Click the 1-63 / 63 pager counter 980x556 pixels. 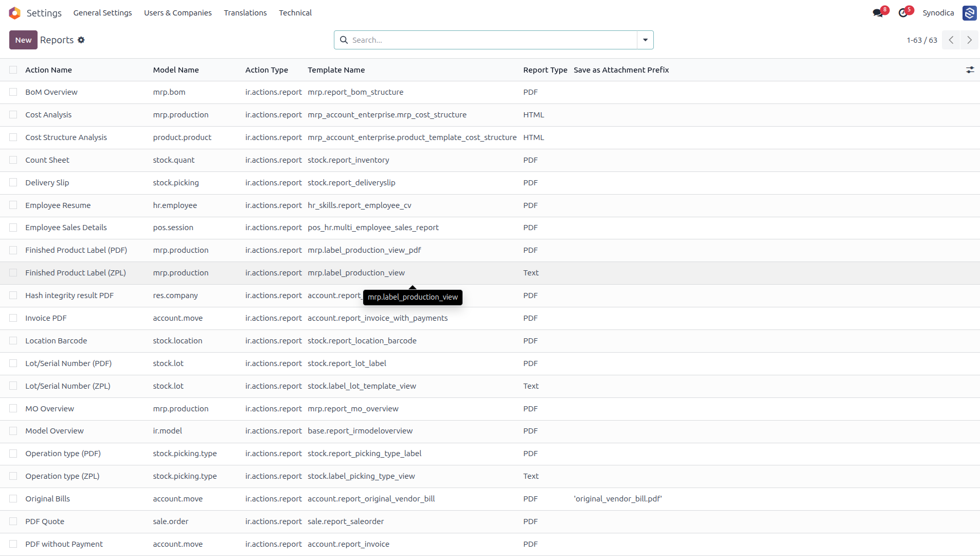coord(921,40)
